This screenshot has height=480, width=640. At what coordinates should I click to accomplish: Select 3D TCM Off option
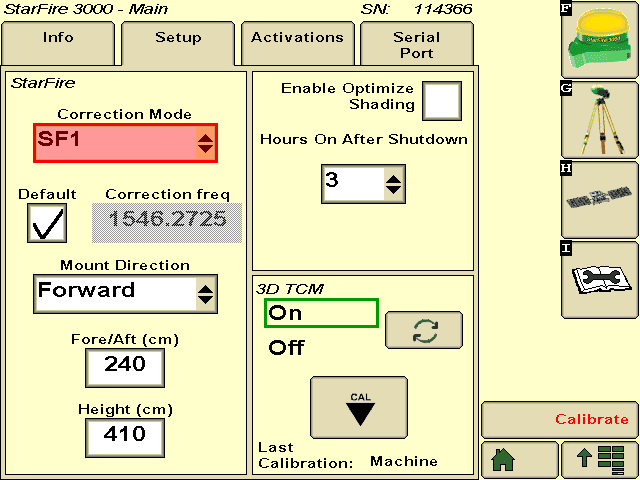click(287, 348)
